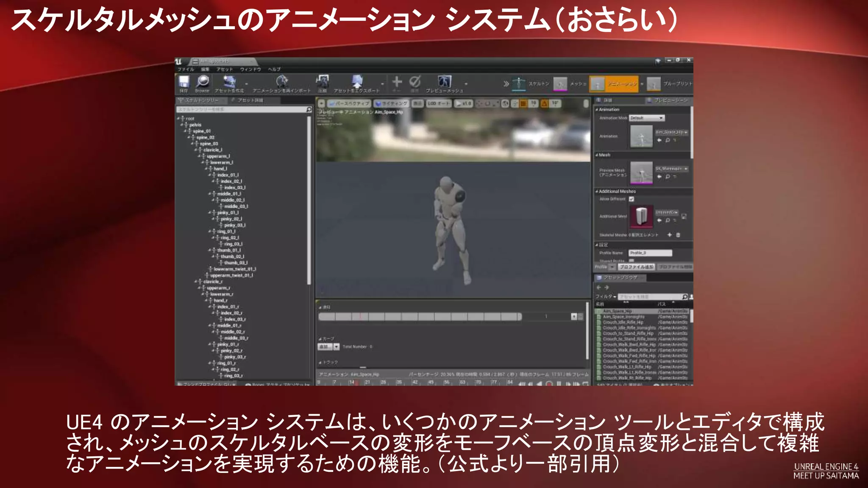Click the Lighting (ライティング) view mode button
The image size is (868, 488).
[391, 103]
